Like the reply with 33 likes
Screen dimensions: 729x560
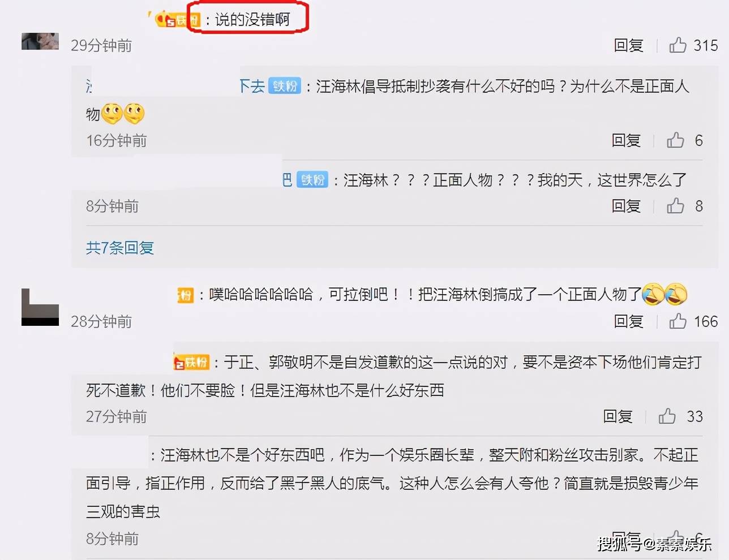pyautogui.click(x=667, y=416)
